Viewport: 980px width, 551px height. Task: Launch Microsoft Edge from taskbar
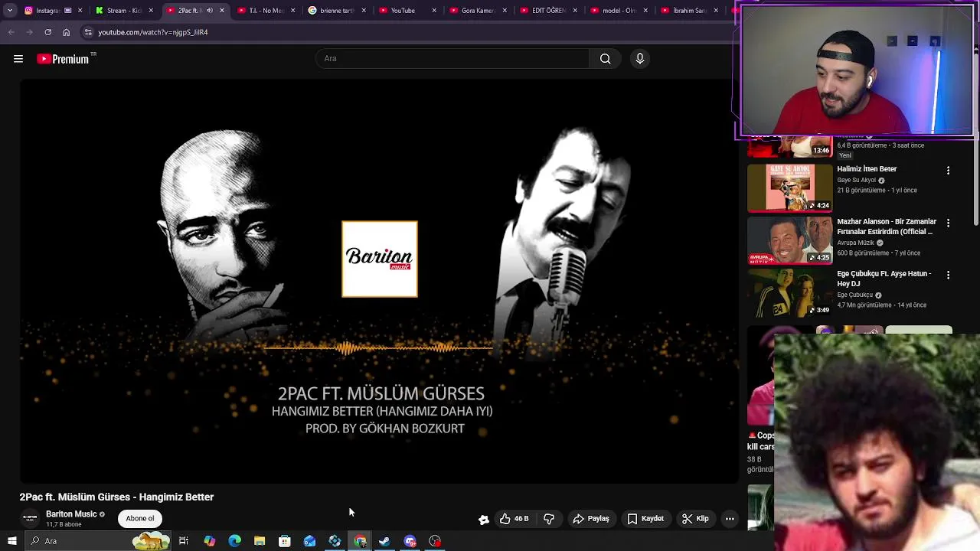pos(234,541)
